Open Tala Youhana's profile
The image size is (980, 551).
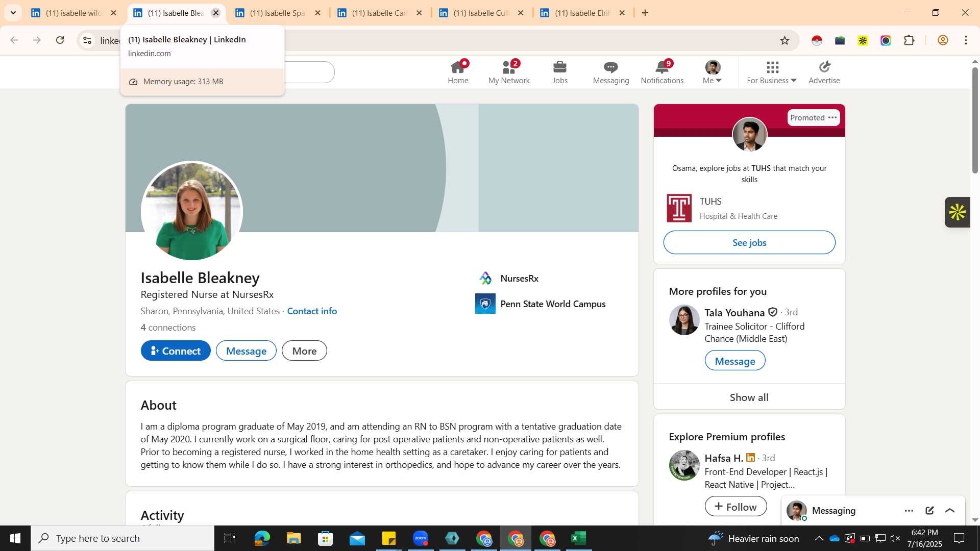[x=734, y=312]
